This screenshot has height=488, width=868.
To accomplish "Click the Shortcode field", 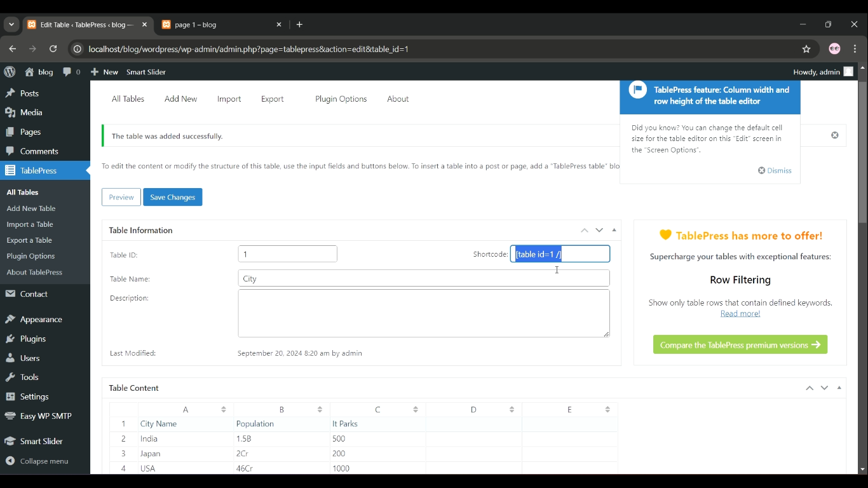I will [x=560, y=254].
